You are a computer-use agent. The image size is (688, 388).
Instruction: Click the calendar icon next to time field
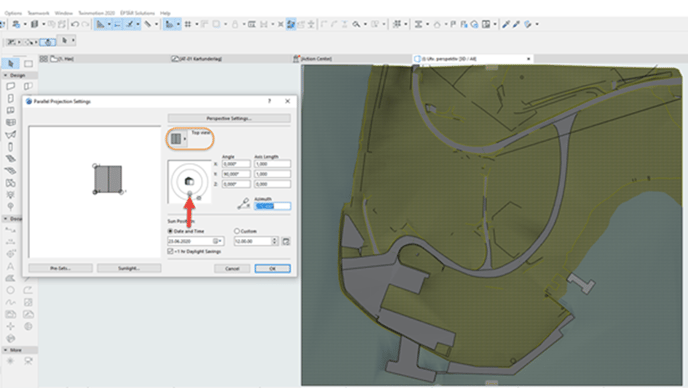click(286, 241)
